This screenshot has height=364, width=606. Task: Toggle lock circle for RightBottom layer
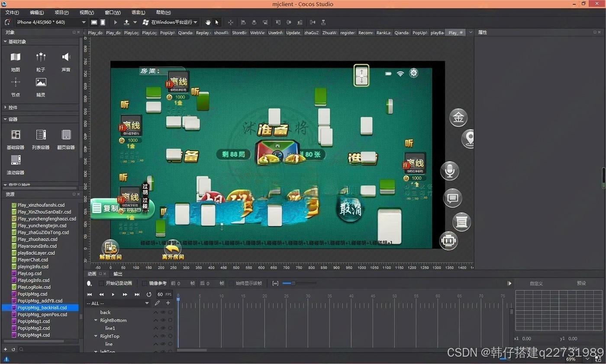coord(170,320)
